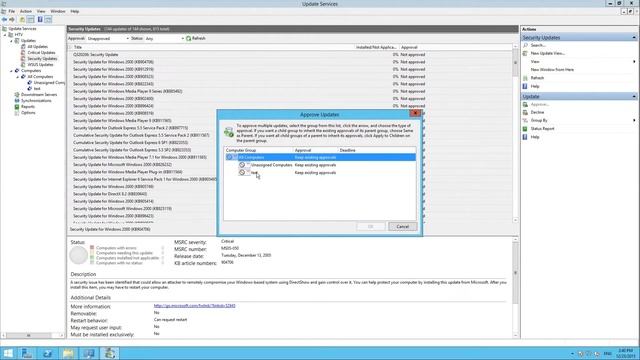Open PowerShell from the taskbar

[47, 353]
